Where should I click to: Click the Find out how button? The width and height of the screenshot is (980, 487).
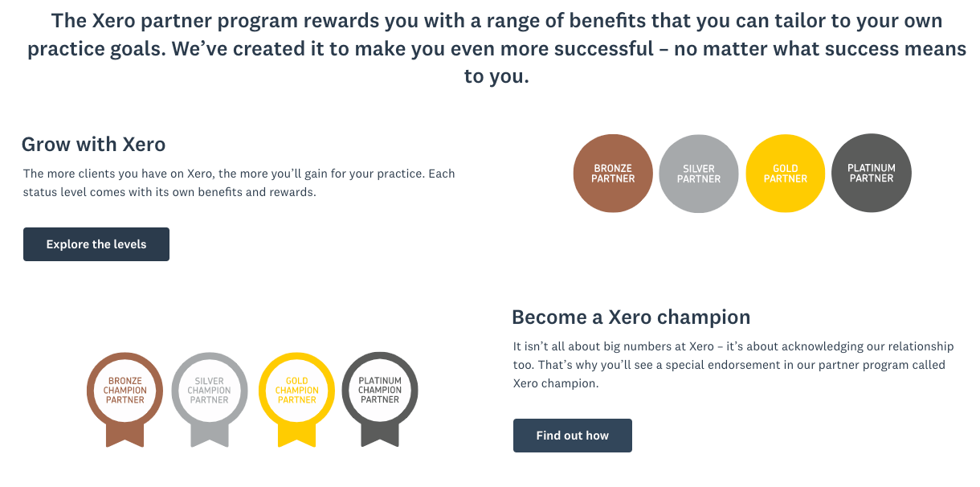(x=573, y=436)
